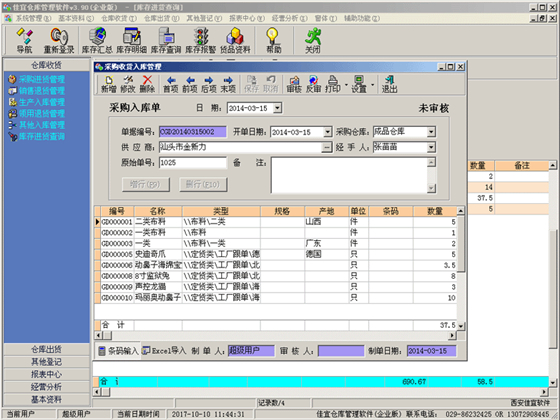Image resolution: width=560 pixels, height=420 pixels.
Task: Go to first record with 首项
Action: point(171,84)
